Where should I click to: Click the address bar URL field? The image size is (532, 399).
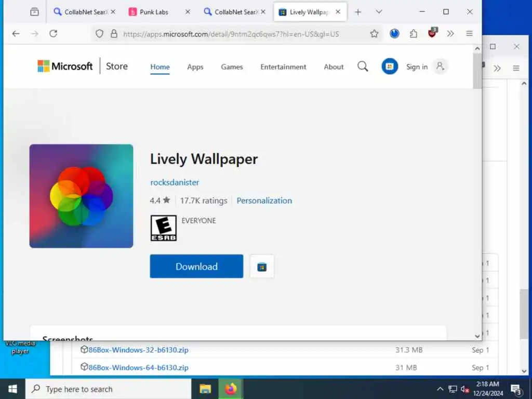point(231,34)
